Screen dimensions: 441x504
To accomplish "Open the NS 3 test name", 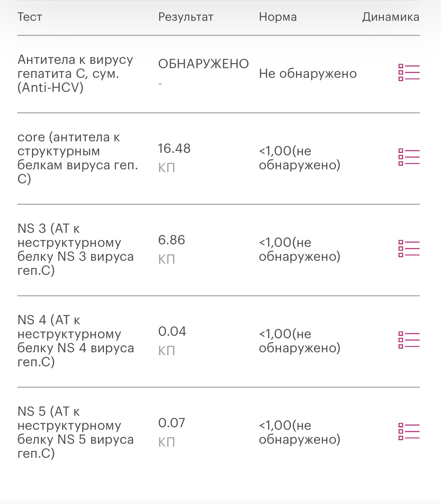I will [75, 249].
